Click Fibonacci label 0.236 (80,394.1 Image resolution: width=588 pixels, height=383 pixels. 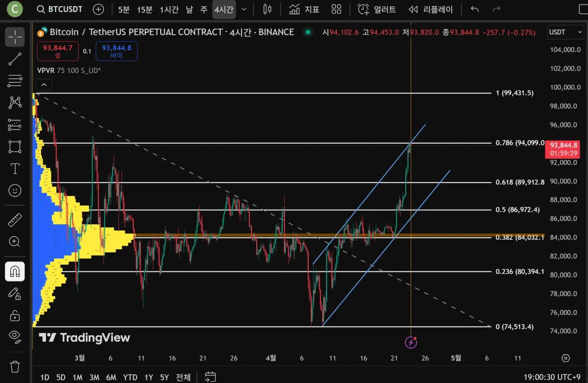point(520,272)
